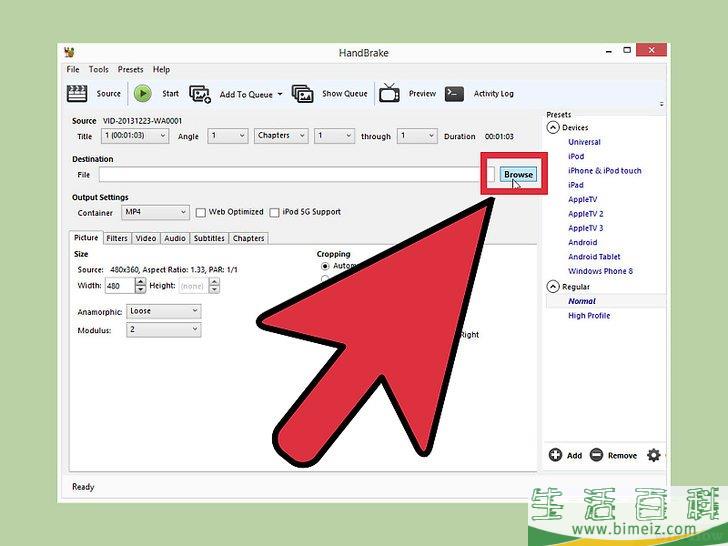Viewport: 728px width, 546px height.
Task: Click the Activity Log toolbar label
Action: [x=494, y=93]
